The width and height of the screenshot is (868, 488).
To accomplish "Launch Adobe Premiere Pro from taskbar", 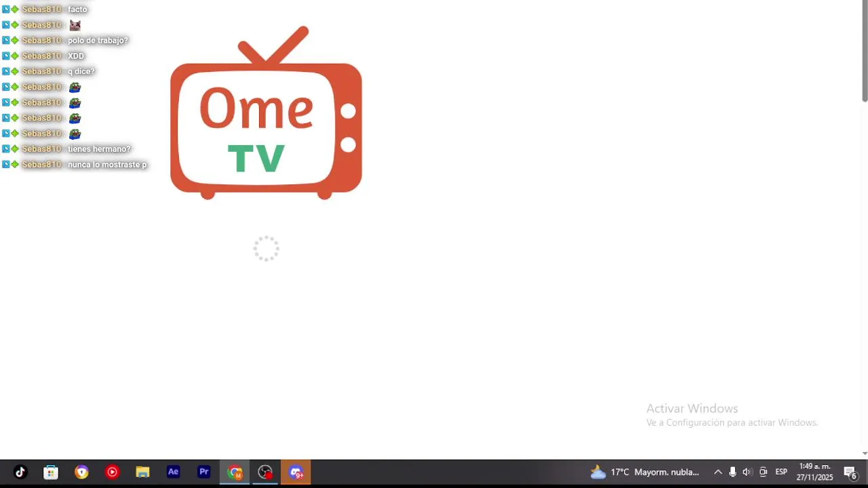I will [x=203, y=472].
